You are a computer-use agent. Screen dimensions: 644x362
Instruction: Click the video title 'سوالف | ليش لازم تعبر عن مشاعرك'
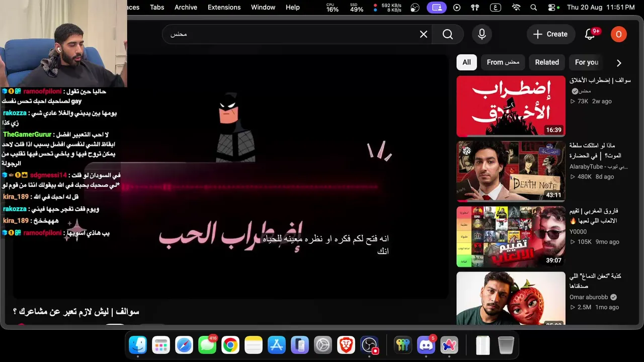(76, 312)
